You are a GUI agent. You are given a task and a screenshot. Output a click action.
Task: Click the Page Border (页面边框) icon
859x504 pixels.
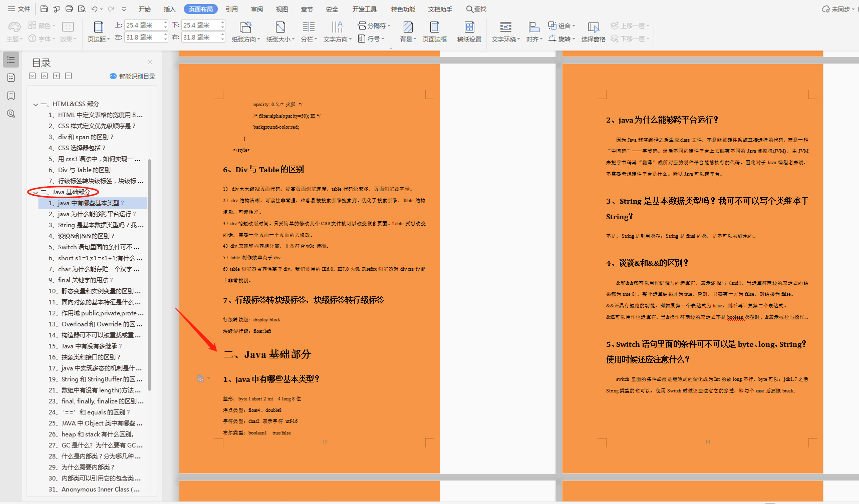pos(435,32)
